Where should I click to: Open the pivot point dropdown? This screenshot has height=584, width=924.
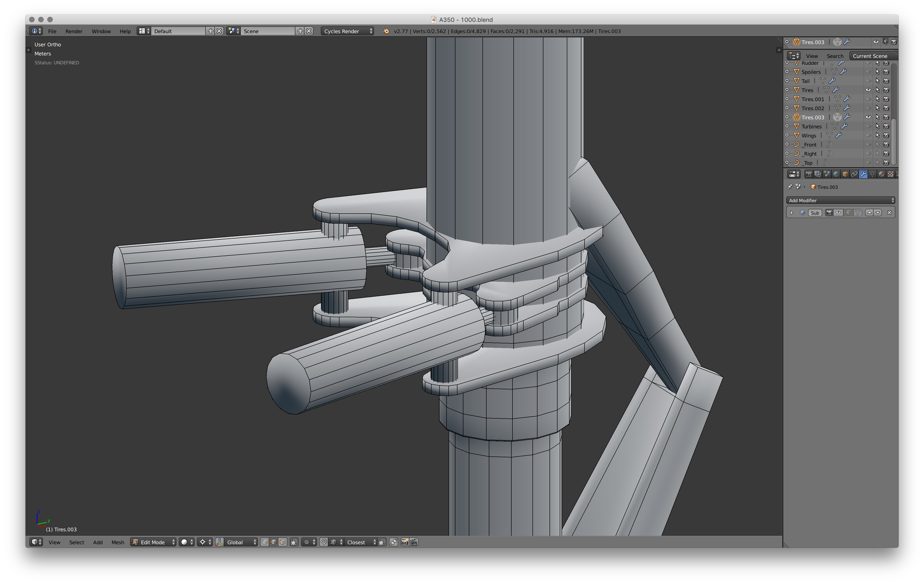205,542
